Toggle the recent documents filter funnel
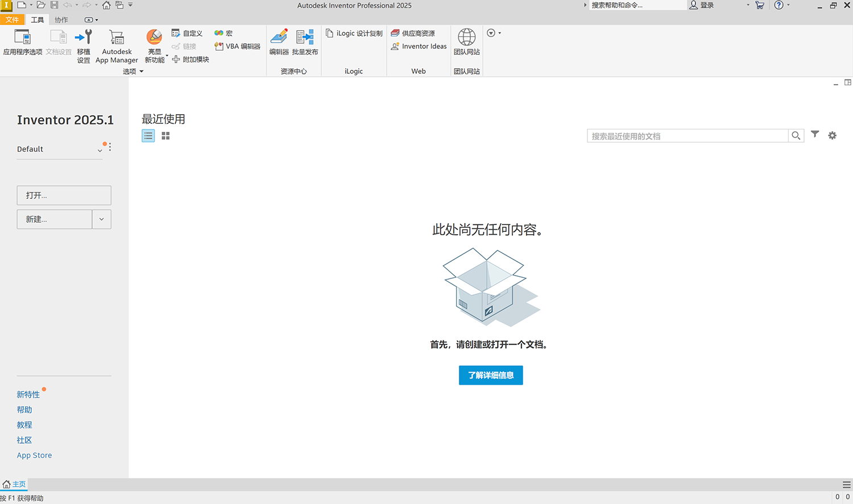Viewport: 853px width, 504px height. coord(815,135)
